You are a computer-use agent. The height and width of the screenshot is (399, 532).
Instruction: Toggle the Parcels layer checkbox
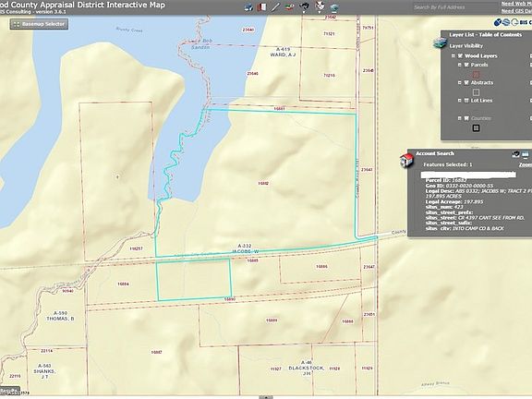pyautogui.click(x=466, y=65)
